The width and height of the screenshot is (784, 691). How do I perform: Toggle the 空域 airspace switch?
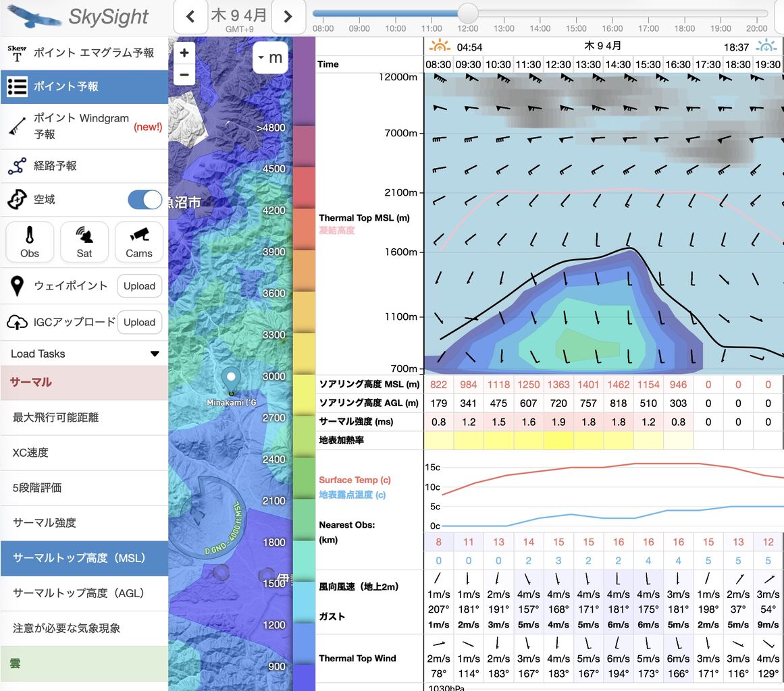(x=145, y=200)
